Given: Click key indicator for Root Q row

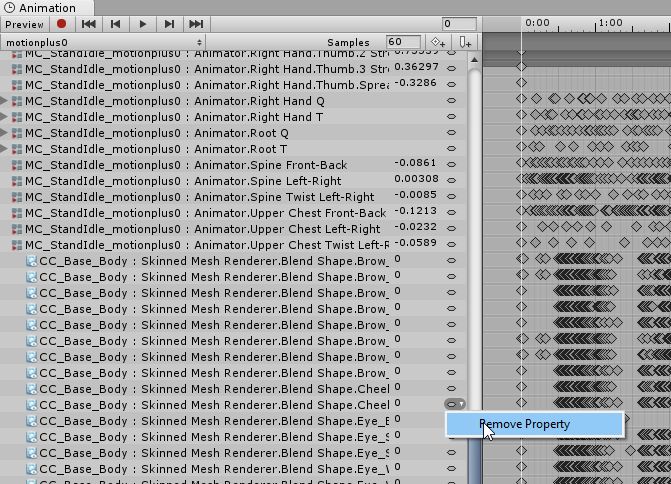Looking at the screenshot, I should click(x=451, y=133).
